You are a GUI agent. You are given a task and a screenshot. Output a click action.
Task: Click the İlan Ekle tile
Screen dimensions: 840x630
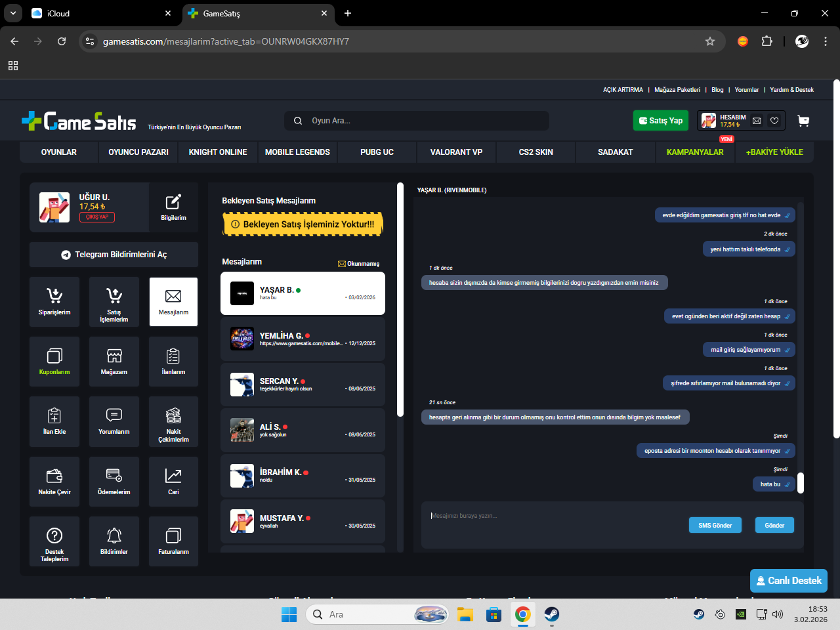(54, 421)
